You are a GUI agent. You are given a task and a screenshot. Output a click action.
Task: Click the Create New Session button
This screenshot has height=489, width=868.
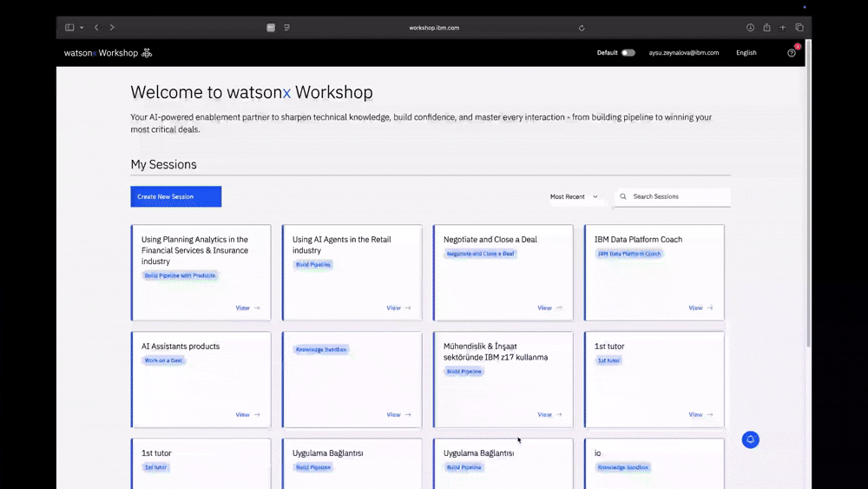(x=176, y=196)
